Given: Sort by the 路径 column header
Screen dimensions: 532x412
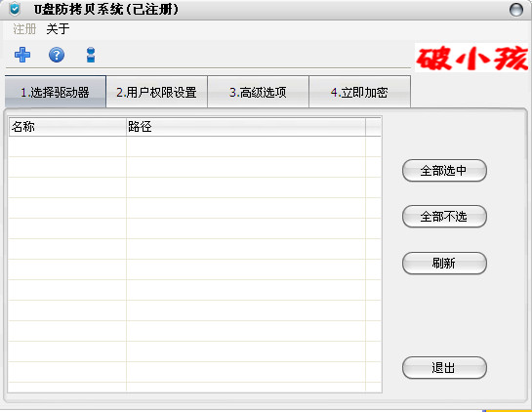Looking at the screenshot, I should pos(246,127).
